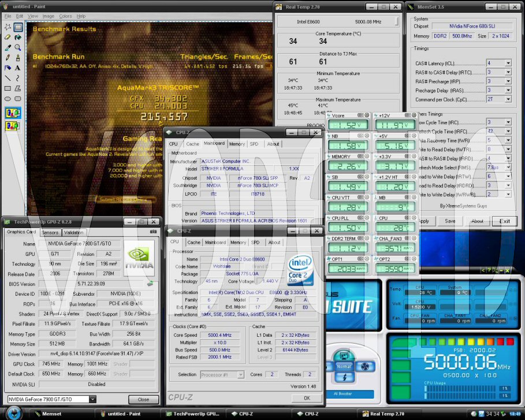Image resolution: width=525 pixels, height=420 pixels.
Task: Click the NVIDIA logo in GPU-Z
Action: [139, 258]
